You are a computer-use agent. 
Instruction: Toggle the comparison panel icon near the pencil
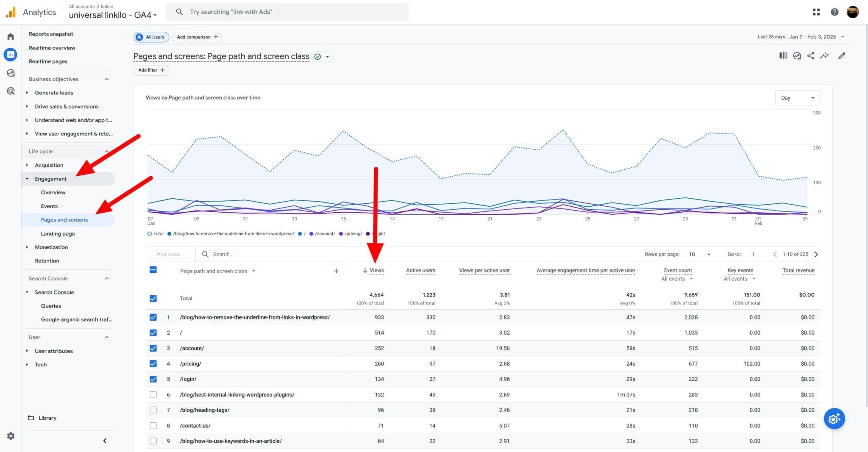[782, 55]
